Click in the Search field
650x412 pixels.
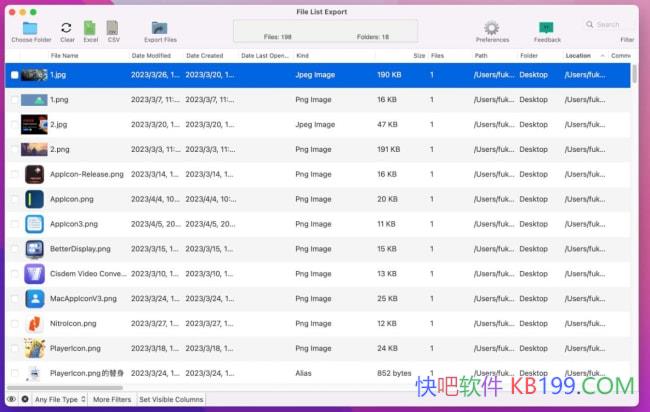coord(608,25)
